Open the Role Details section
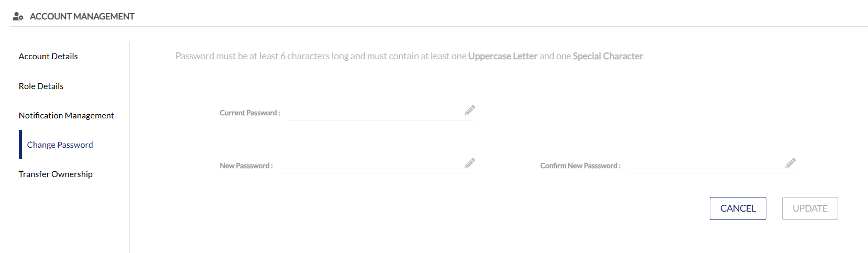Image resolution: width=868 pixels, height=253 pixels. (x=41, y=86)
